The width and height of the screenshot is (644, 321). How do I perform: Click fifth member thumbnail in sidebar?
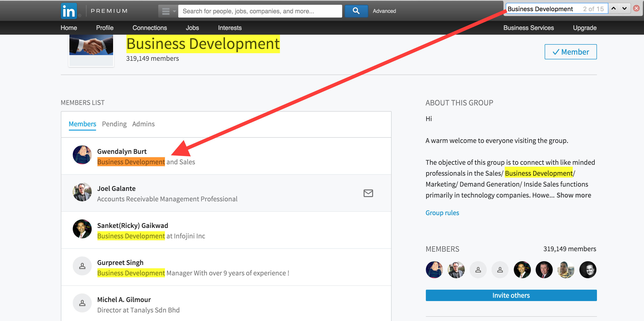pos(522,270)
